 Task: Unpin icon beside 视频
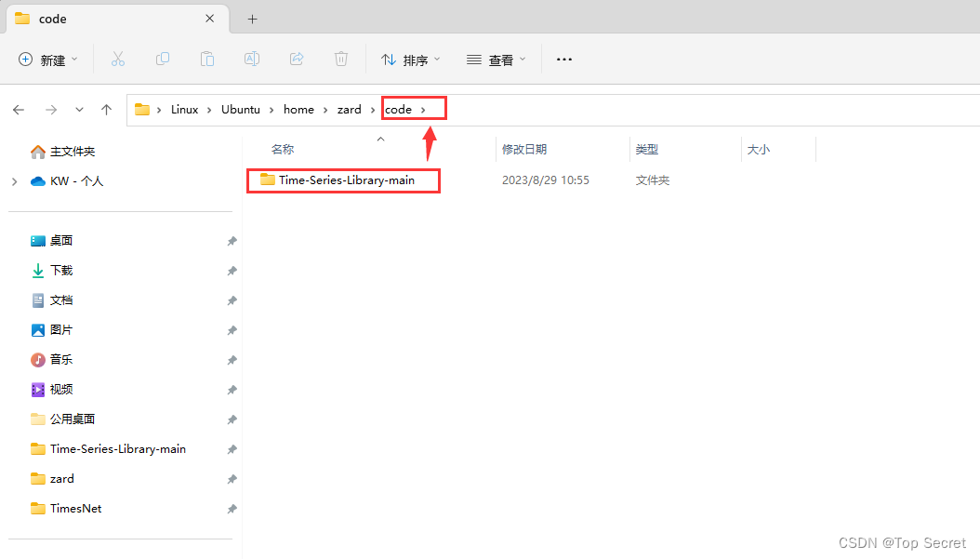pos(232,390)
